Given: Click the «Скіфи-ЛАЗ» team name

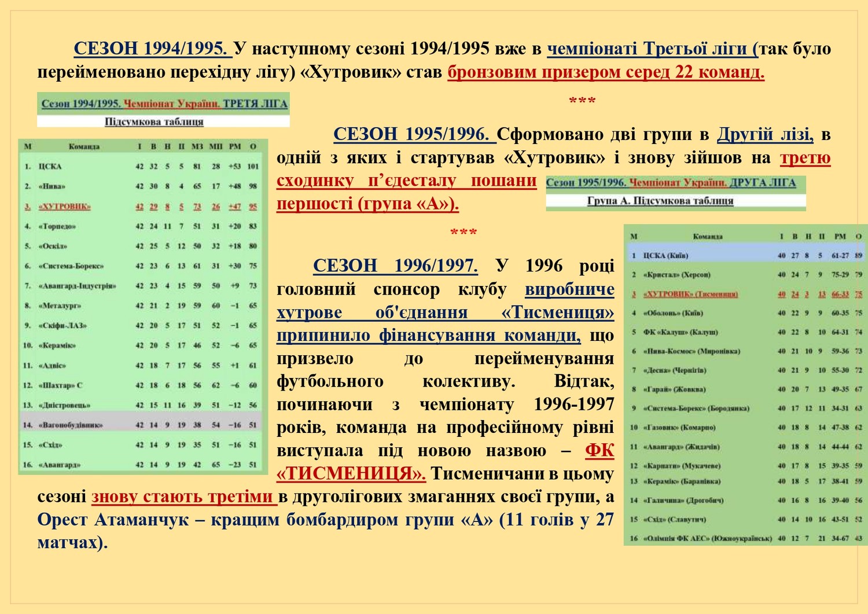Looking at the screenshot, I should click(x=62, y=326).
